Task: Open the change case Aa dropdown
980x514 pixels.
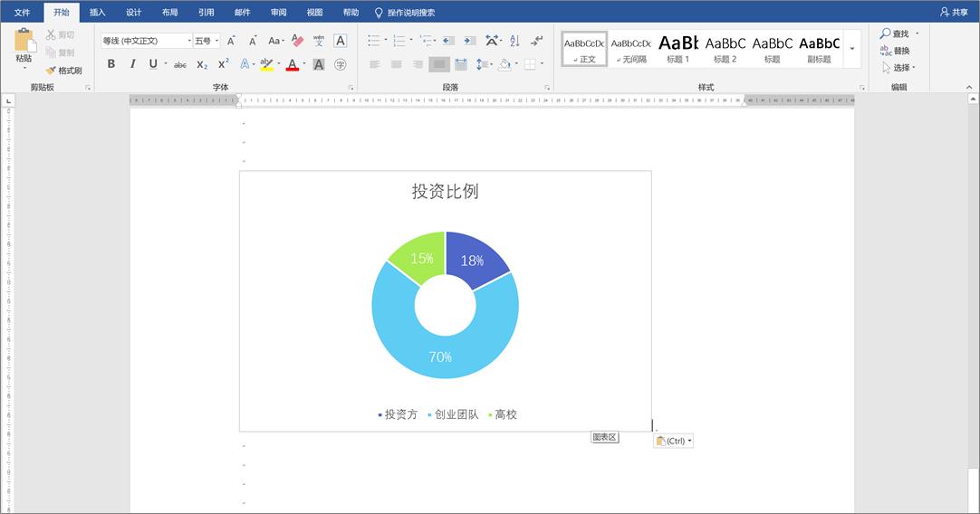Action: (x=275, y=42)
